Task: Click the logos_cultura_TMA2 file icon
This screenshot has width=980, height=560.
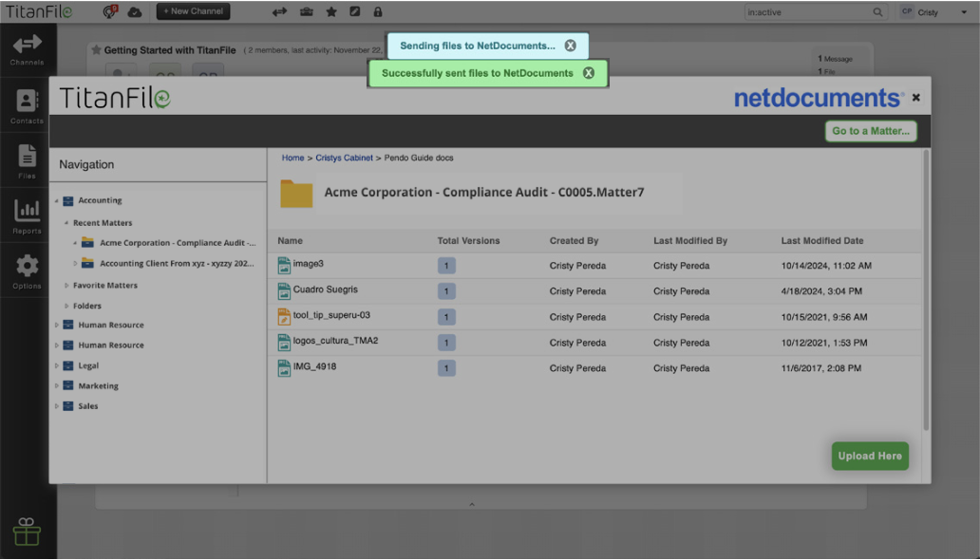Action: coord(284,342)
